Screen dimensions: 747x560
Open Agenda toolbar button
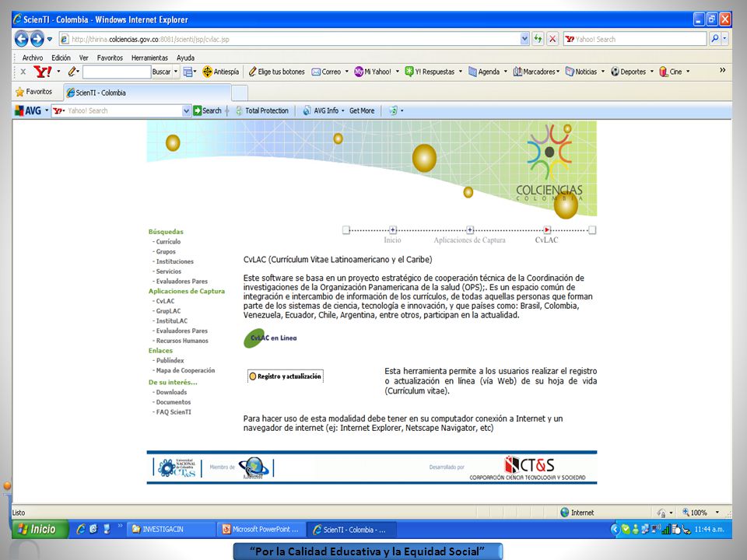(x=484, y=72)
